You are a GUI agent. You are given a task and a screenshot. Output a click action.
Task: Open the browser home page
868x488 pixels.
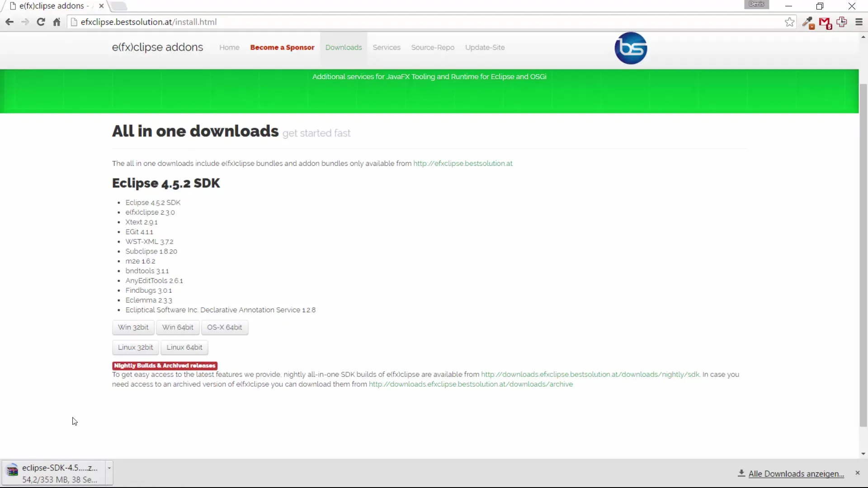tap(57, 22)
